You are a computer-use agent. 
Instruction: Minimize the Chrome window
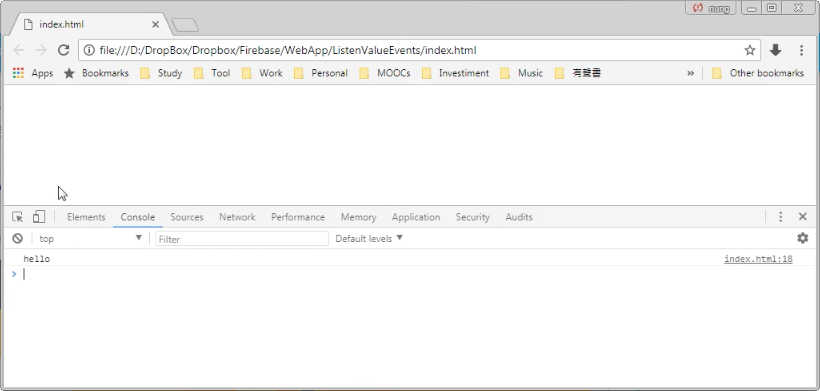(x=751, y=8)
